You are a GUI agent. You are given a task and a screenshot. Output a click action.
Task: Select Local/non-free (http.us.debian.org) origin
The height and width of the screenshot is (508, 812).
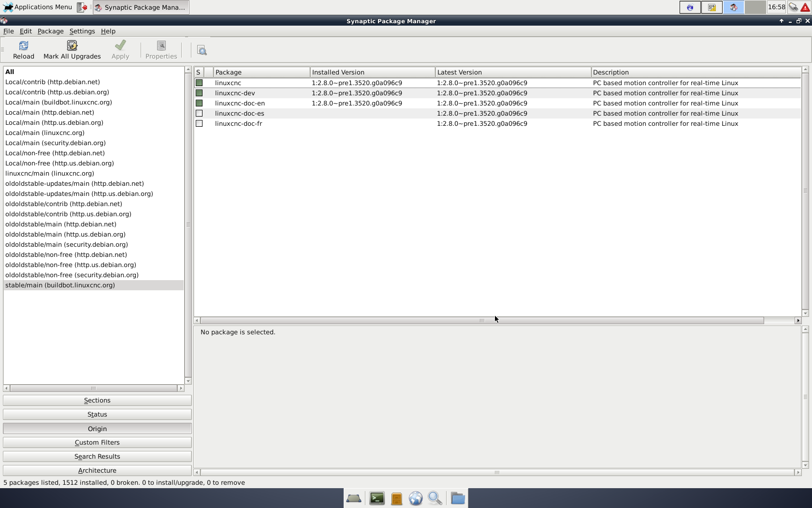(93, 163)
